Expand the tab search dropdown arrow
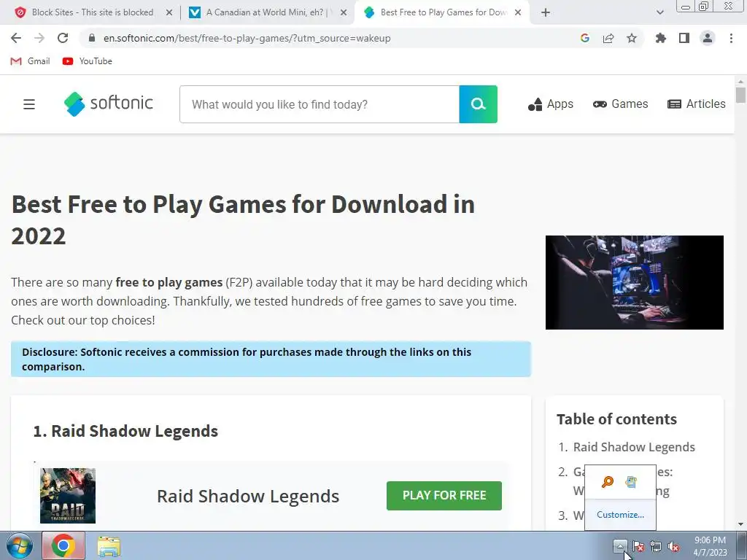747x560 pixels. coord(659,13)
